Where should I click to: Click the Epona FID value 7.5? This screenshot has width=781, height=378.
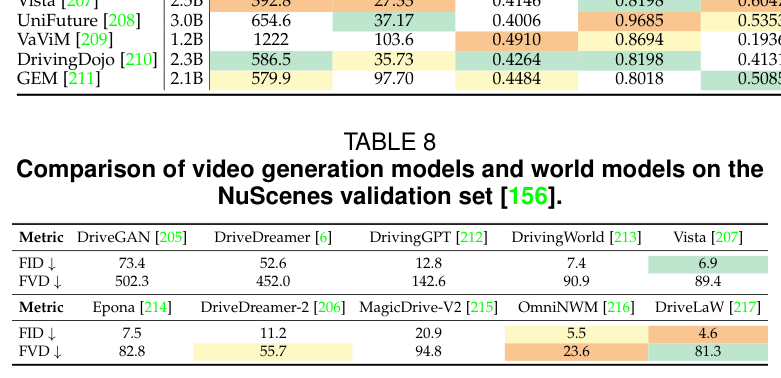132,333
